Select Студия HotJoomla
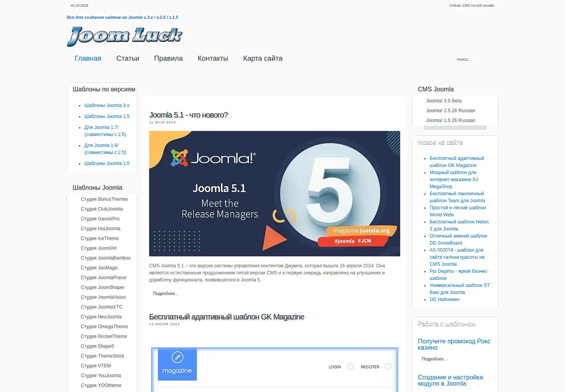The image size is (565, 392). click(100, 229)
